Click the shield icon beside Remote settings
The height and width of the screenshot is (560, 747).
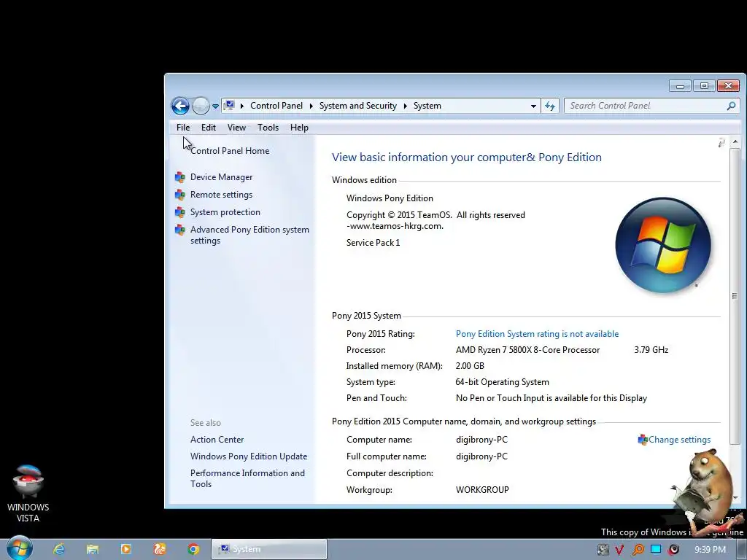coord(180,195)
